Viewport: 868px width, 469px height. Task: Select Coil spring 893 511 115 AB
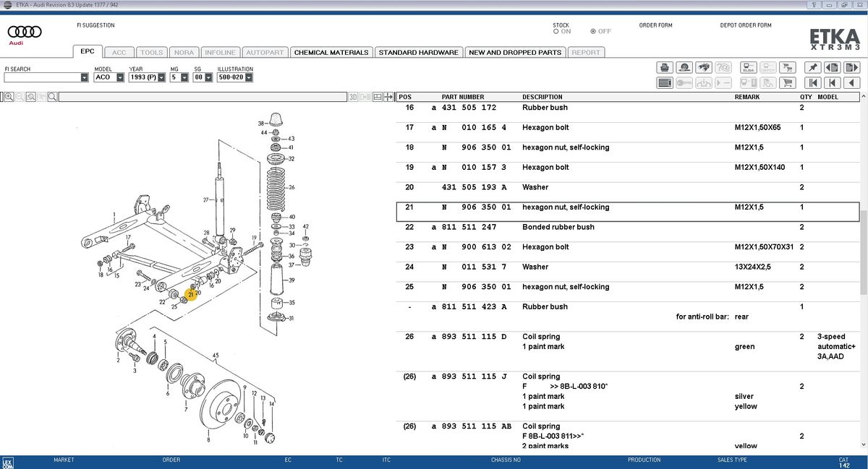[x=628, y=436]
